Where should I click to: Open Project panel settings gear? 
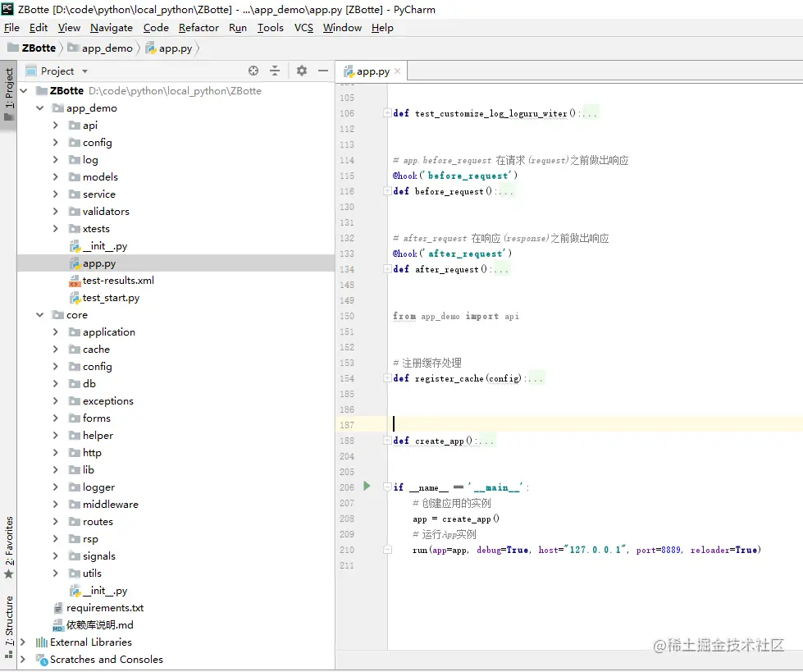[302, 71]
